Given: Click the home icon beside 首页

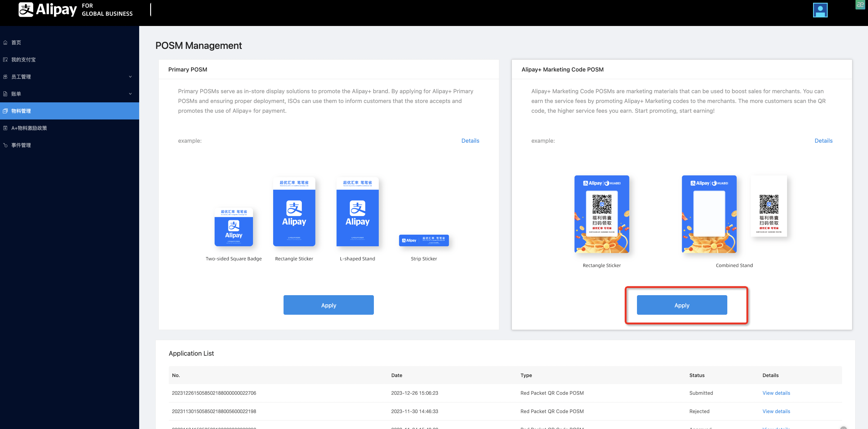Looking at the screenshot, I should point(5,42).
